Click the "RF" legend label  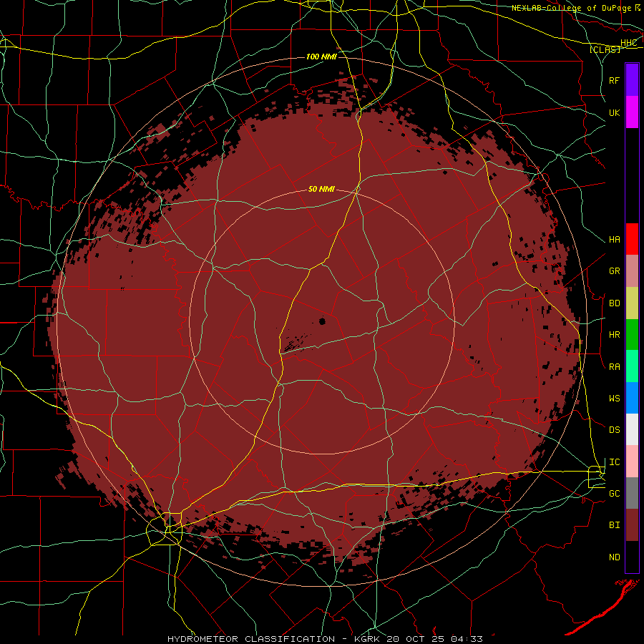click(x=615, y=80)
